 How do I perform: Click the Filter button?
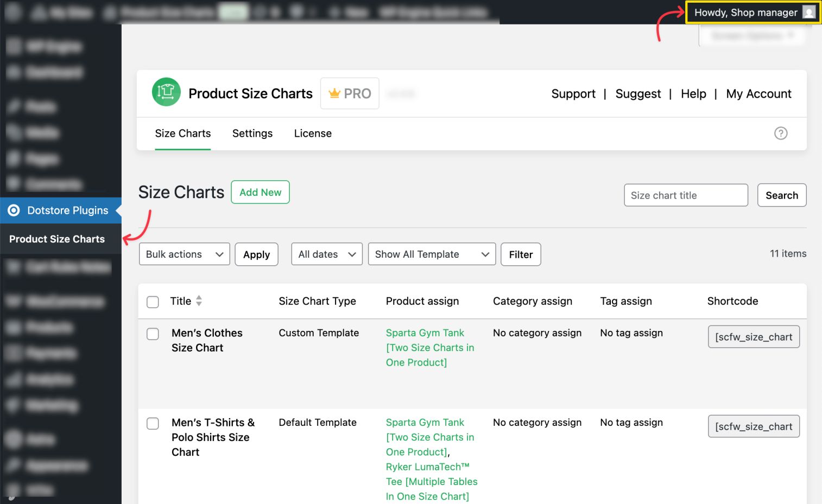tap(521, 254)
